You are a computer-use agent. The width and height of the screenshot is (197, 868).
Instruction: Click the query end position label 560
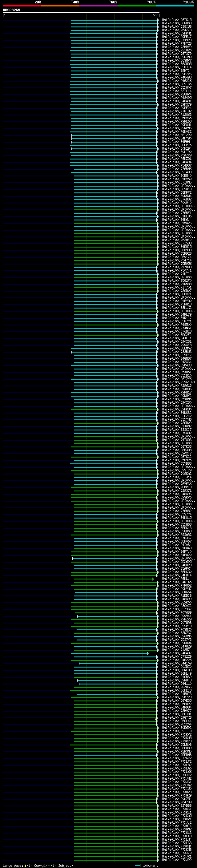pos(156,15)
